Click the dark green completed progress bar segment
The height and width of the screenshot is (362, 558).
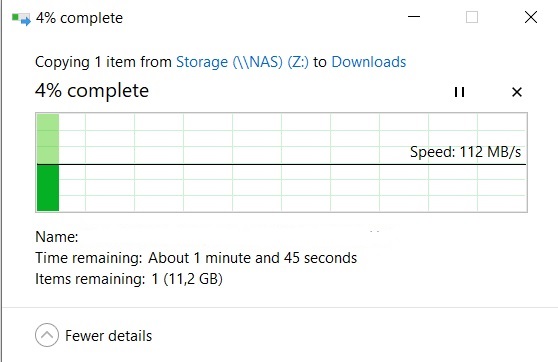pos(48,188)
